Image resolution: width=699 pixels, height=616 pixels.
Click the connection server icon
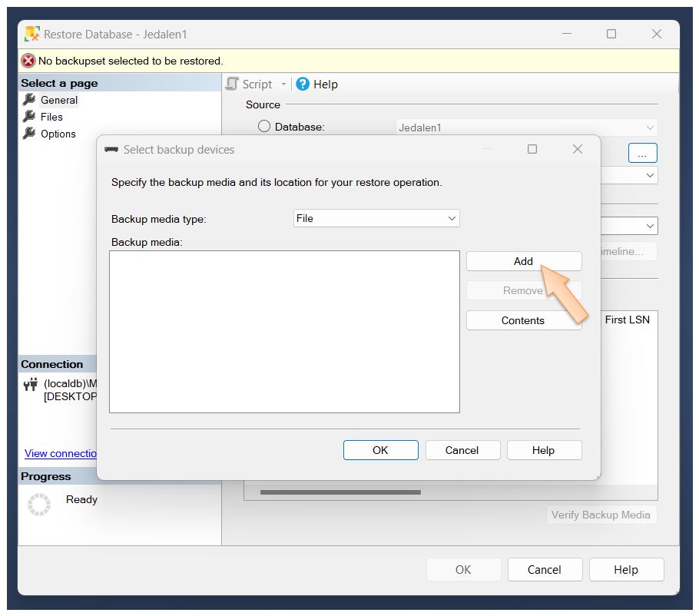click(x=31, y=384)
